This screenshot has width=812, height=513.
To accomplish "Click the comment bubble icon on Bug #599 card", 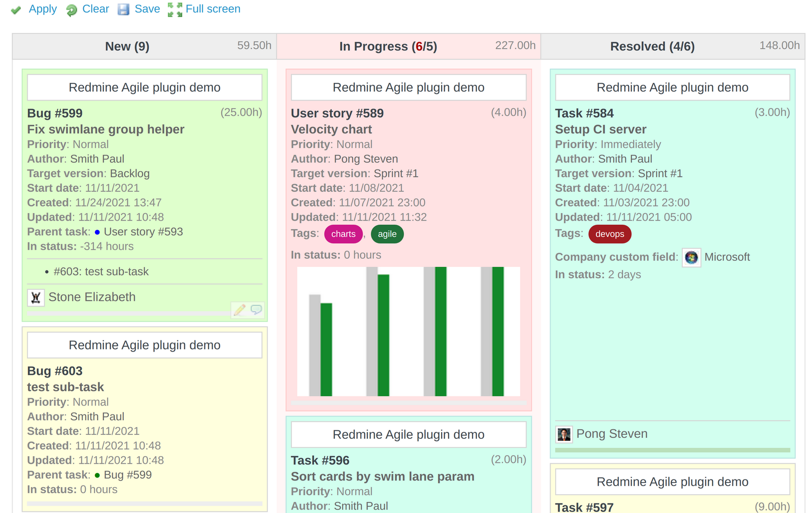I will click(x=256, y=310).
